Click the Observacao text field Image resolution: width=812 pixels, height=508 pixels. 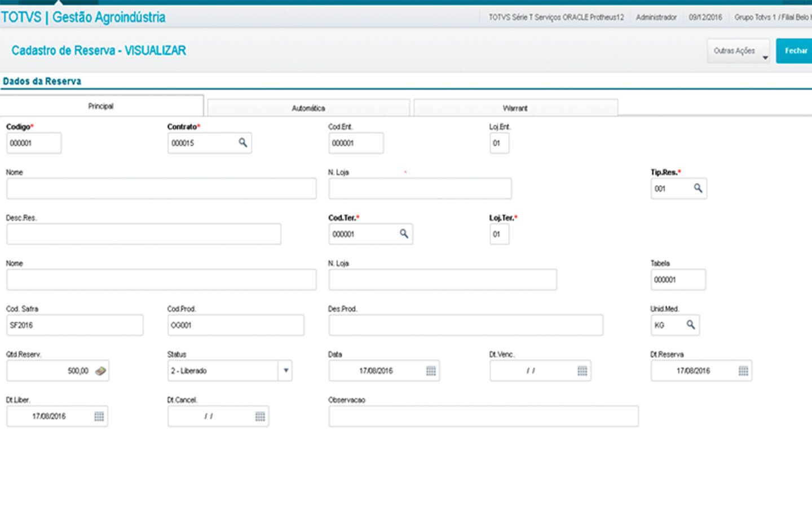tap(483, 417)
